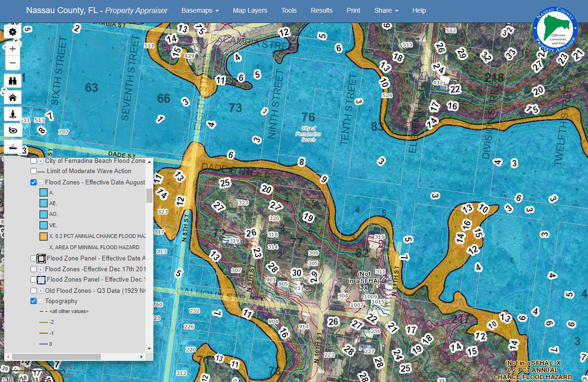Collapse the Topography legend entries
588x382 pixels.
point(39,301)
